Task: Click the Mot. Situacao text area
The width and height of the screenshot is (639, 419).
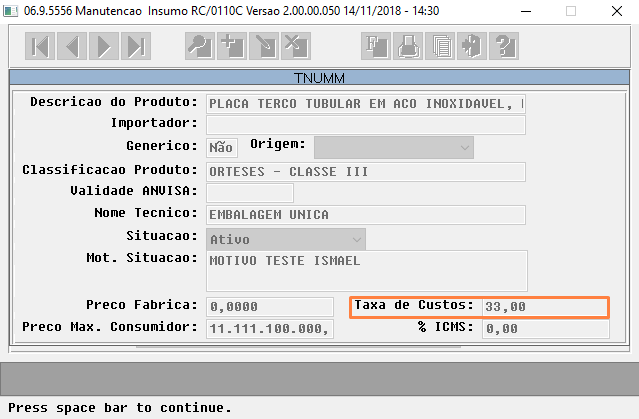Action: click(367, 271)
